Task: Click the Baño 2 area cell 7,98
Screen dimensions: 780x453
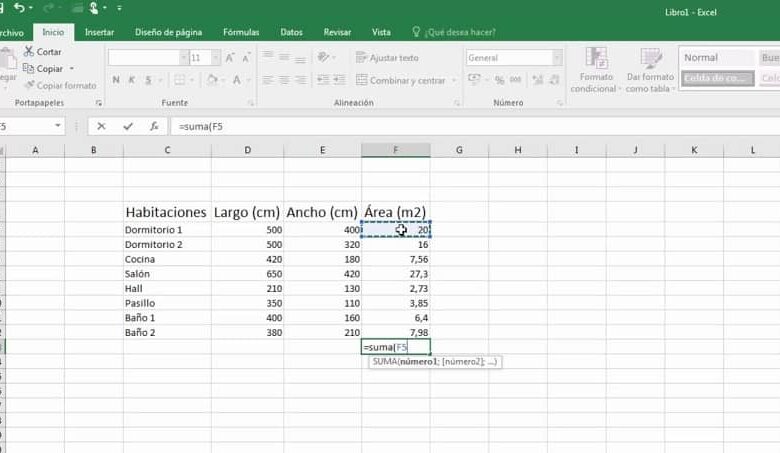Action: click(396, 332)
